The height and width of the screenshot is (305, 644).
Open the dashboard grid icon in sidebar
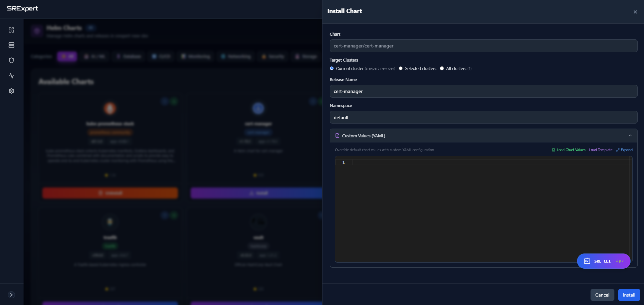[x=11, y=30]
